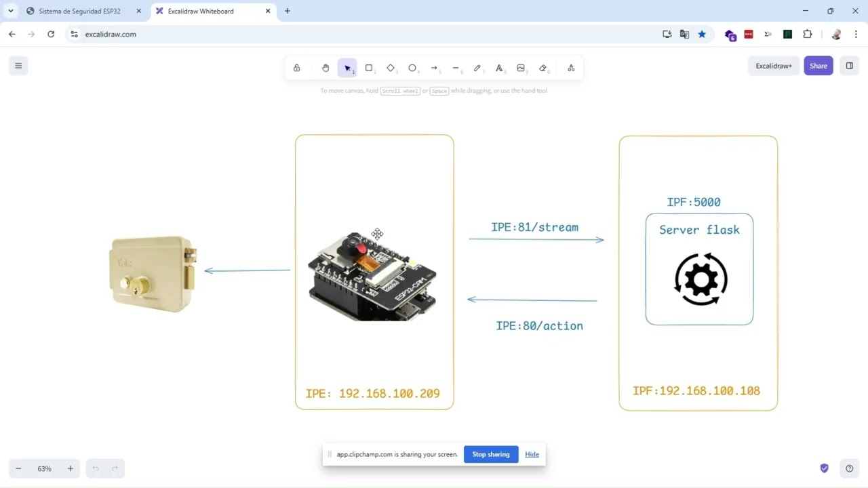Click the Hide link in sharing bar
Screen dimensions: 868x488
[532, 454]
